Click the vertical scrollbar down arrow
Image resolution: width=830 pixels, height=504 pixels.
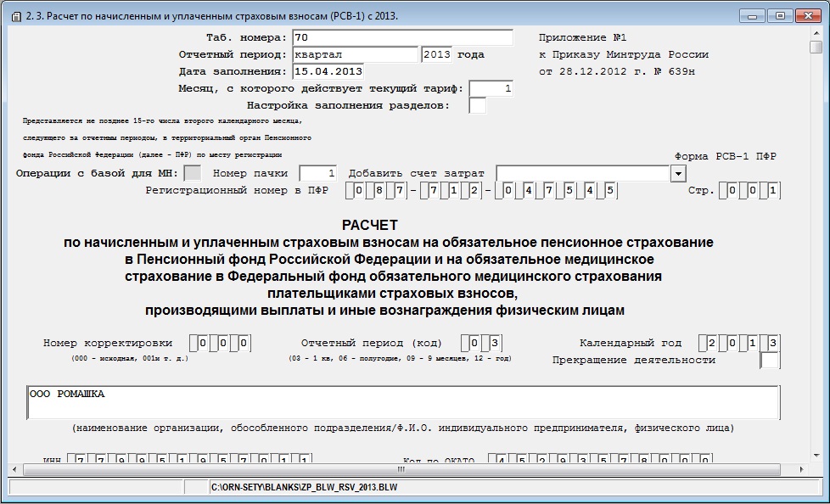pos(816,456)
